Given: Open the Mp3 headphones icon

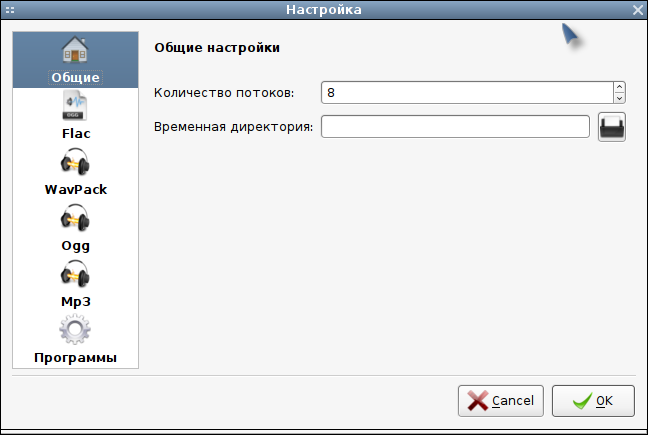Looking at the screenshot, I should point(75,273).
